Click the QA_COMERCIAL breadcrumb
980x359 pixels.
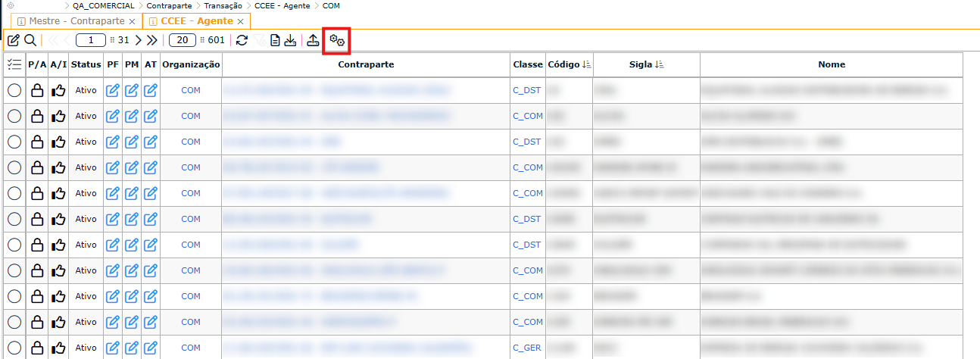coord(104,5)
